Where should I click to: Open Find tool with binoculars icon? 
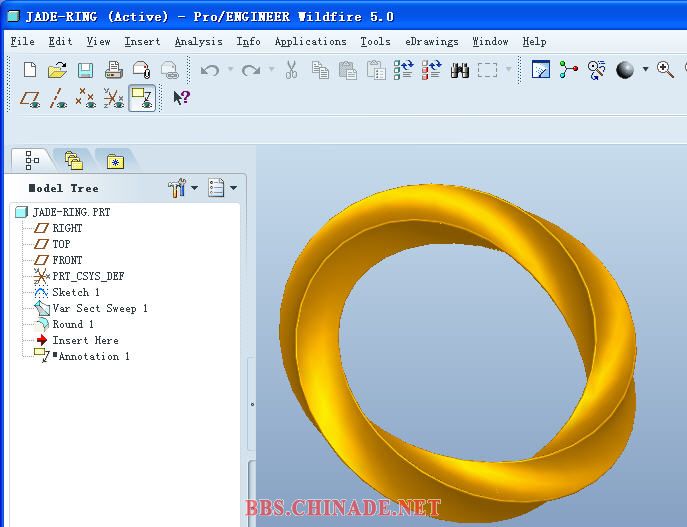pyautogui.click(x=460, y=70)
